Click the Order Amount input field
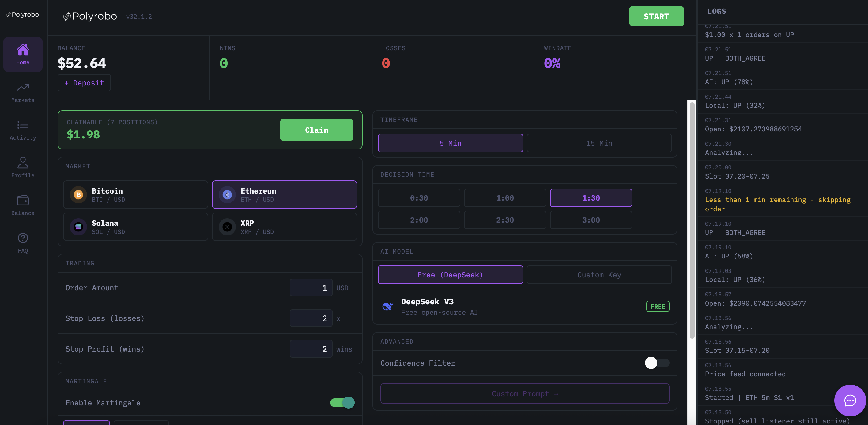The height and width of the screenshot is (425, 868). click(311, 288)
